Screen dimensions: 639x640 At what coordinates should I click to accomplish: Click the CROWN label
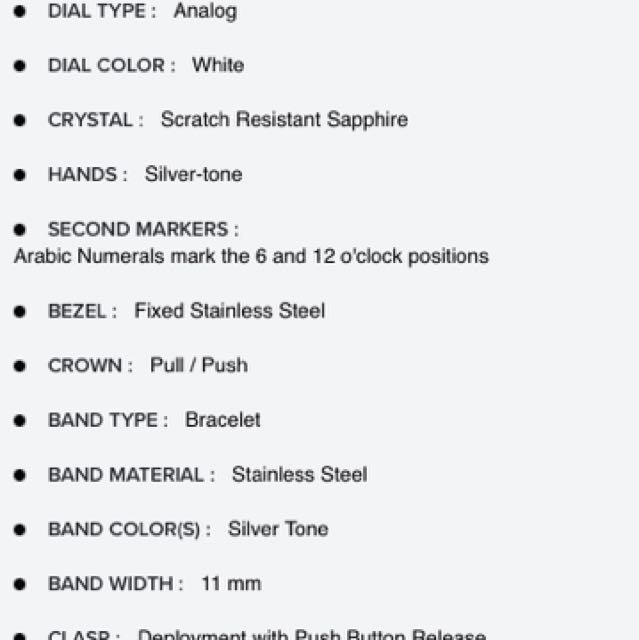click(x=90, y=365)
